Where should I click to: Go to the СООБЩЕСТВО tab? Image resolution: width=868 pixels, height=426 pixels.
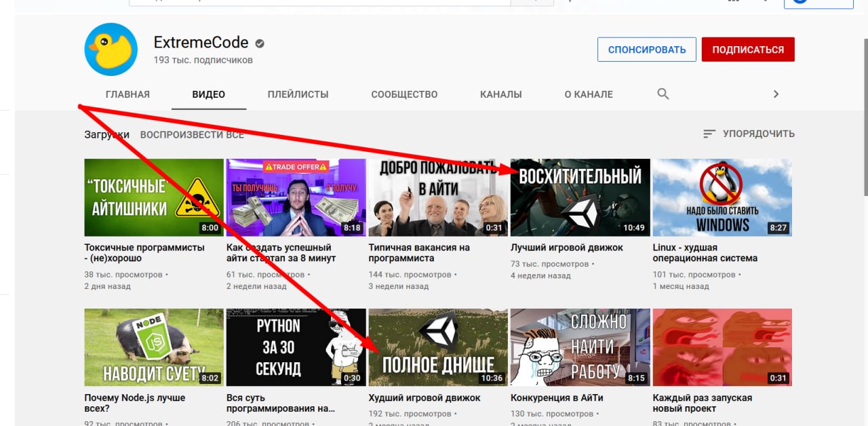pyautogui.click(x=404, y=94)
